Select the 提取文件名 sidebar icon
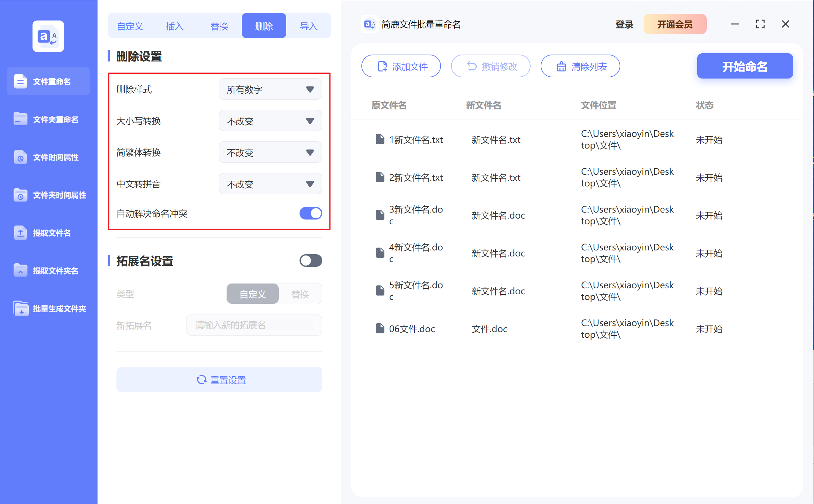 click(48, 233)
